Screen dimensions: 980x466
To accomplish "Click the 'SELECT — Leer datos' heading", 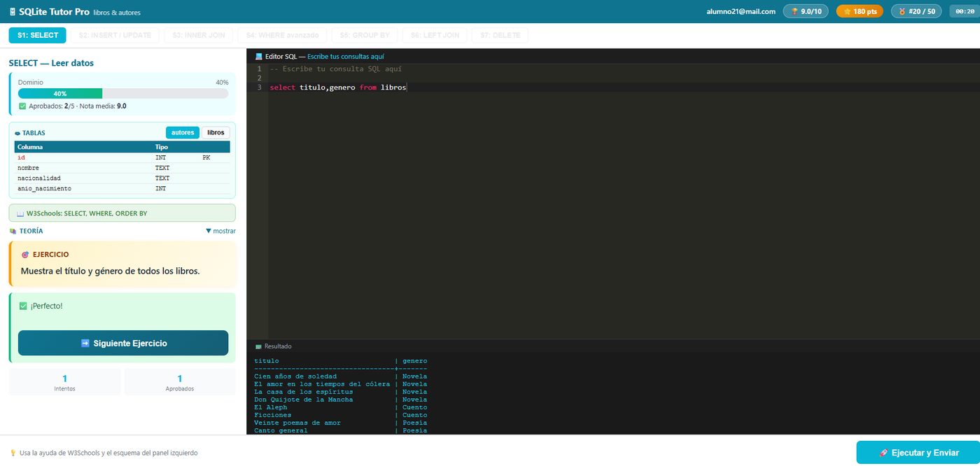I will tap(51, 63).
